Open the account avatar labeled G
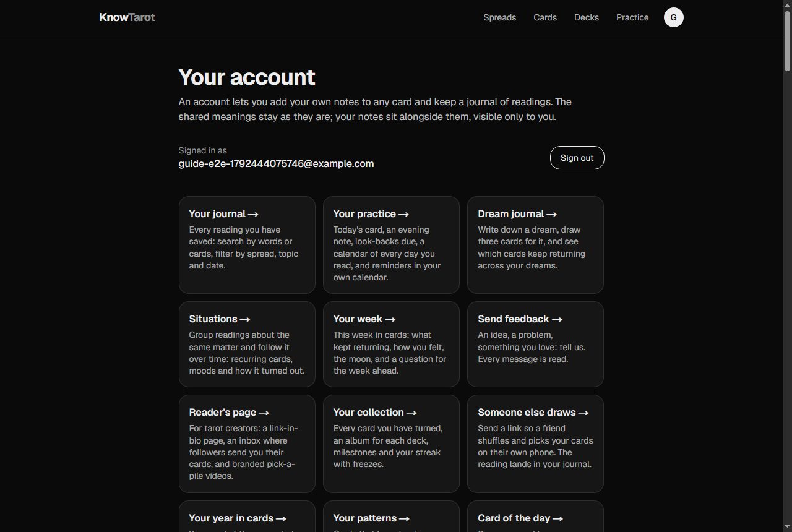 674,17
